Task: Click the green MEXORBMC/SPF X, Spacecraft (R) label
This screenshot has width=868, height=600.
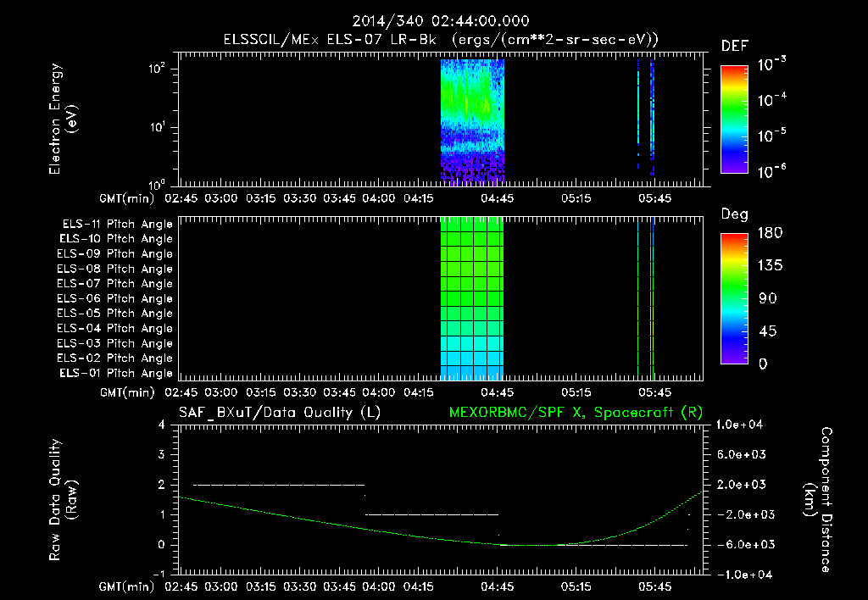Action: pos(576,413)
